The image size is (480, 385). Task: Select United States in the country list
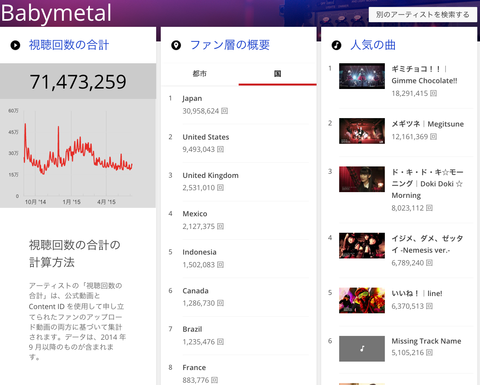pyautogui.click(x=206, y=137)
